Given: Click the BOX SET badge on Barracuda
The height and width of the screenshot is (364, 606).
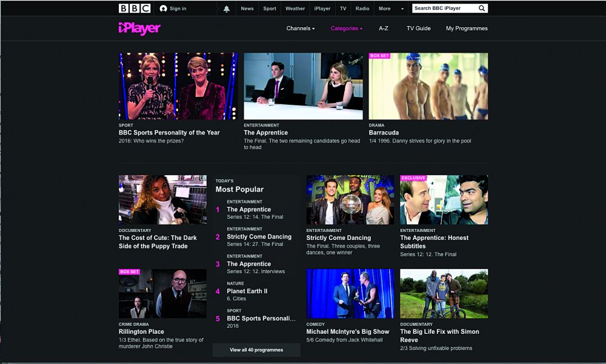Looking at the screenshot, I should (379, 56).
